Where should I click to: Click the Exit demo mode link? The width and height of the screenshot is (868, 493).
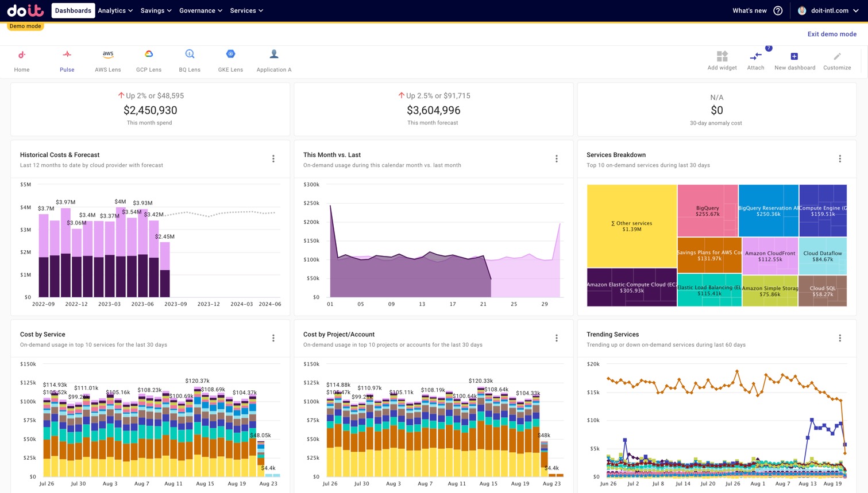point(832,34)
